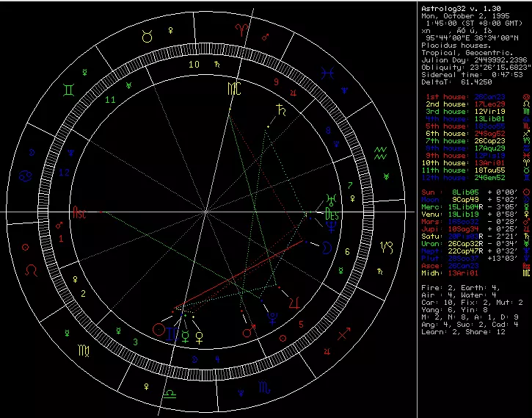Screen dimensions: 532x418
Task: Select the green Aquarius wave glyph on the ring
Action: tap(380, 153)
